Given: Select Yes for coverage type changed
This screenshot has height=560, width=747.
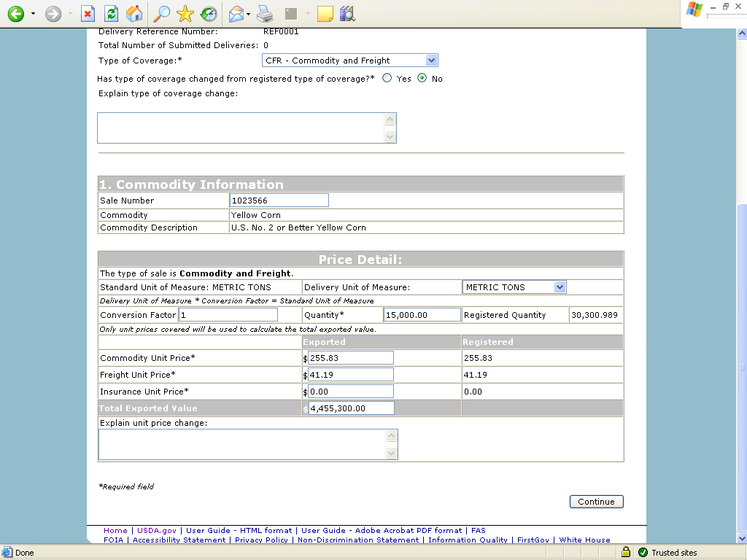Looking at the screenshot, I should [x=387, y=78].
